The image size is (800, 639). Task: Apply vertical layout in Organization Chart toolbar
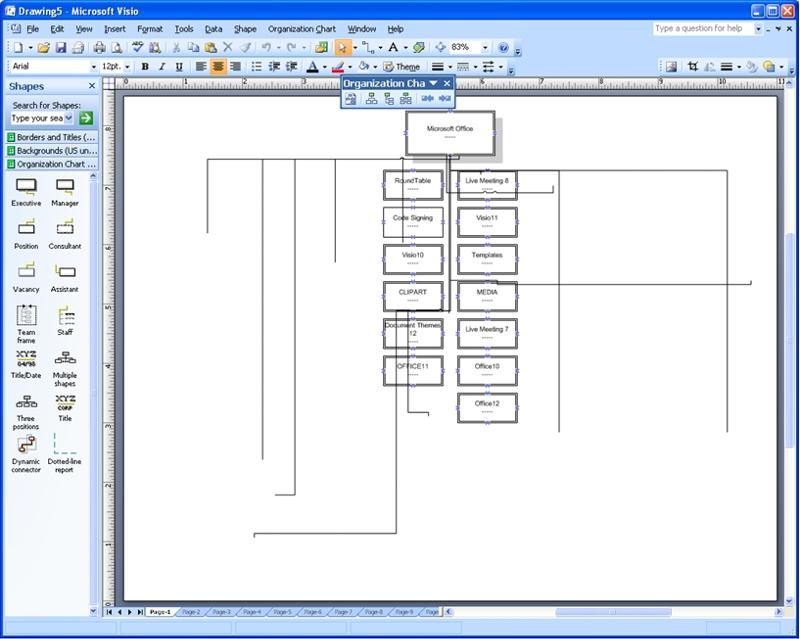389,99
